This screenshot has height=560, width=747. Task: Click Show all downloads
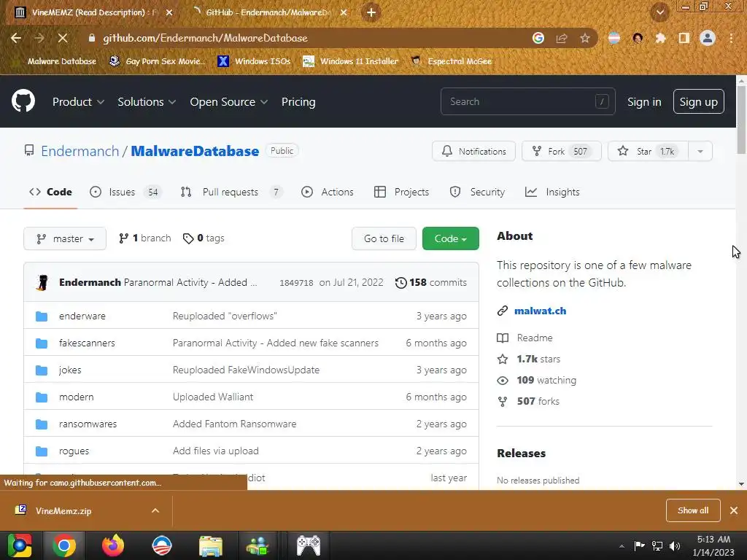[x=693, y=510]
